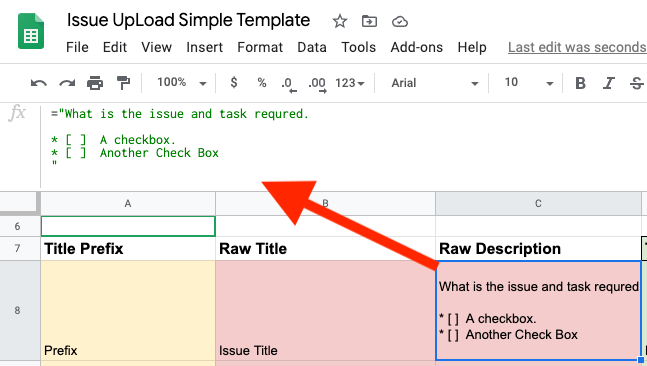Redo the last action
Viewport: 647px width, 366px height.
[67, 83]
